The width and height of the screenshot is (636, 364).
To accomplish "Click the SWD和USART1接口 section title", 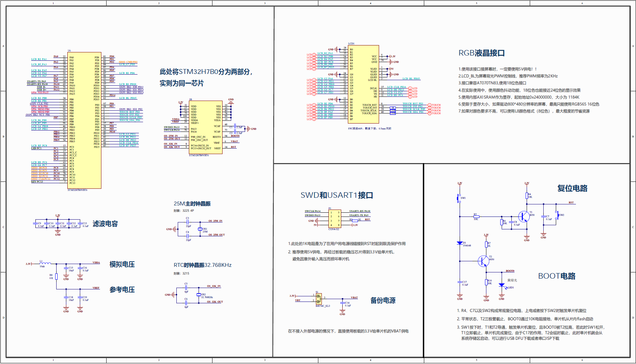I will [337, 195].
